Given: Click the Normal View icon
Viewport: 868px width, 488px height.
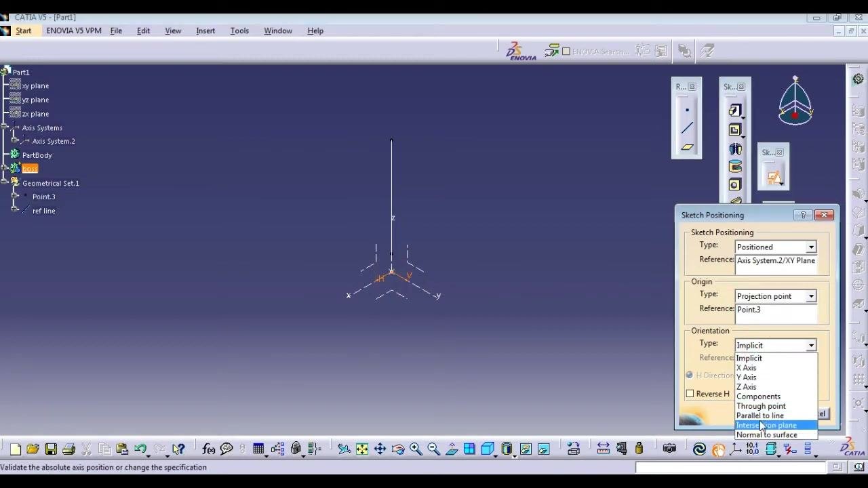Looking at the screenshot, I should [452, 449].
